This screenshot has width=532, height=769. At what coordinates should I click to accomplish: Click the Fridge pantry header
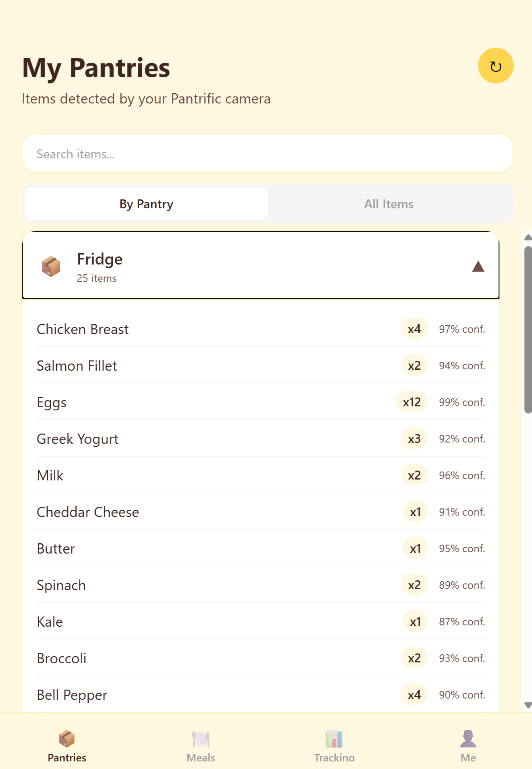pyautogui.click(x=260, y=265)
